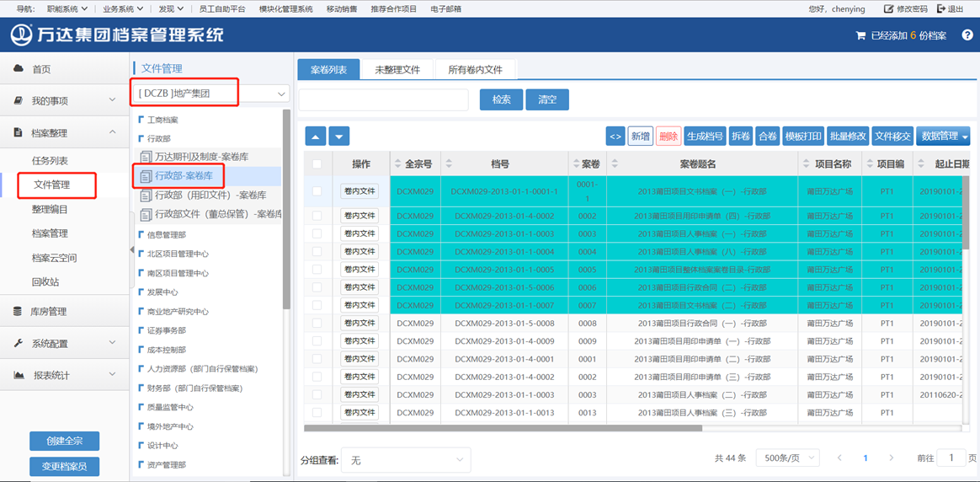
Task: Open the [DCZB]地产集团 dropdown
Action: pyautogui.click(x=210, y=94)
